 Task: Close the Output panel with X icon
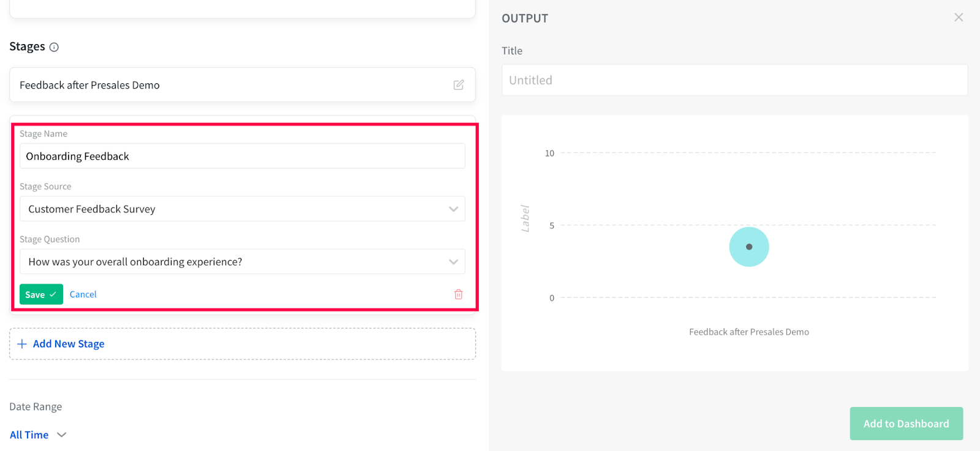click(x=959, y=18)
